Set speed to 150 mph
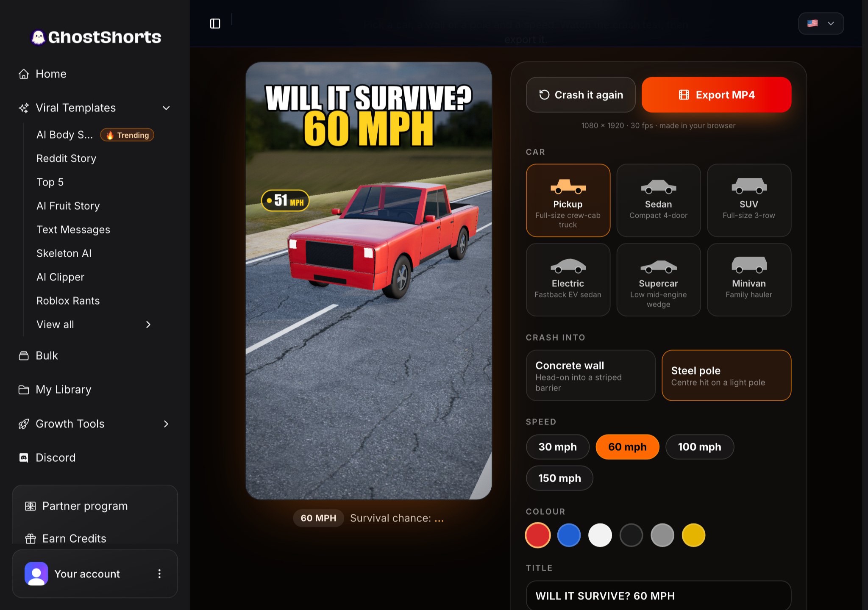This screenshot has height=610, width=868. pos(559,478)
